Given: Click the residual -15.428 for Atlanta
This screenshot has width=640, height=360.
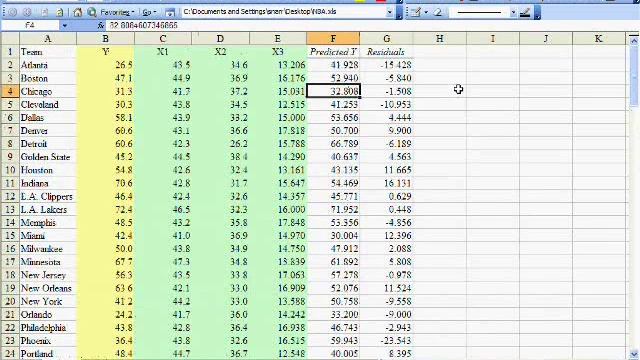Looking at the screenshot, I should tap(386, 65).
